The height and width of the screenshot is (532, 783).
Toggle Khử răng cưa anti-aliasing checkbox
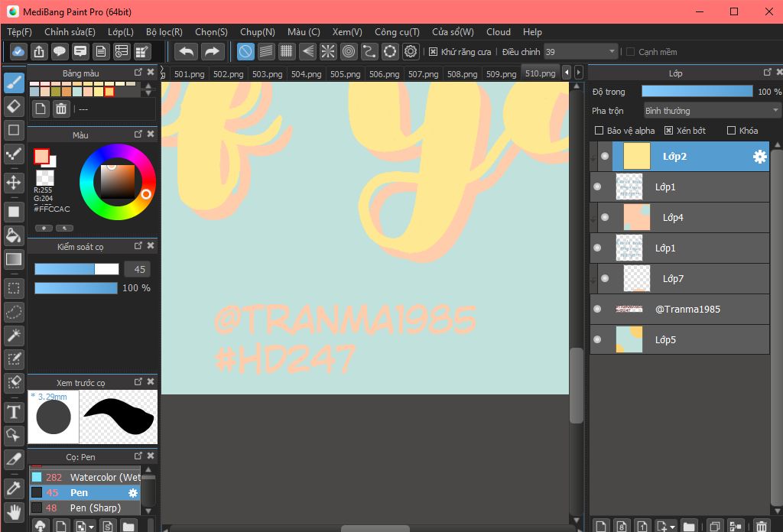coord(433,52)
